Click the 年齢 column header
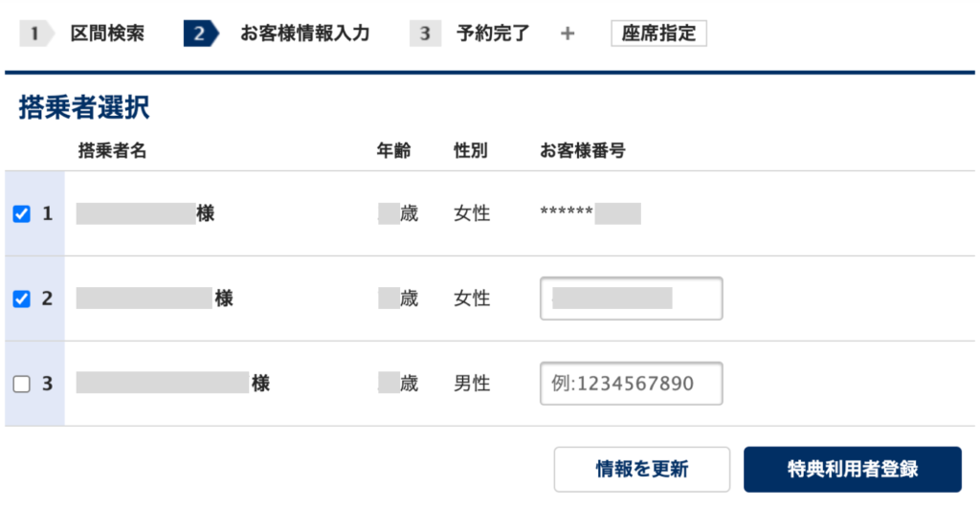The height and width of the screenshot is (509, 980). [x=393, y=150]
